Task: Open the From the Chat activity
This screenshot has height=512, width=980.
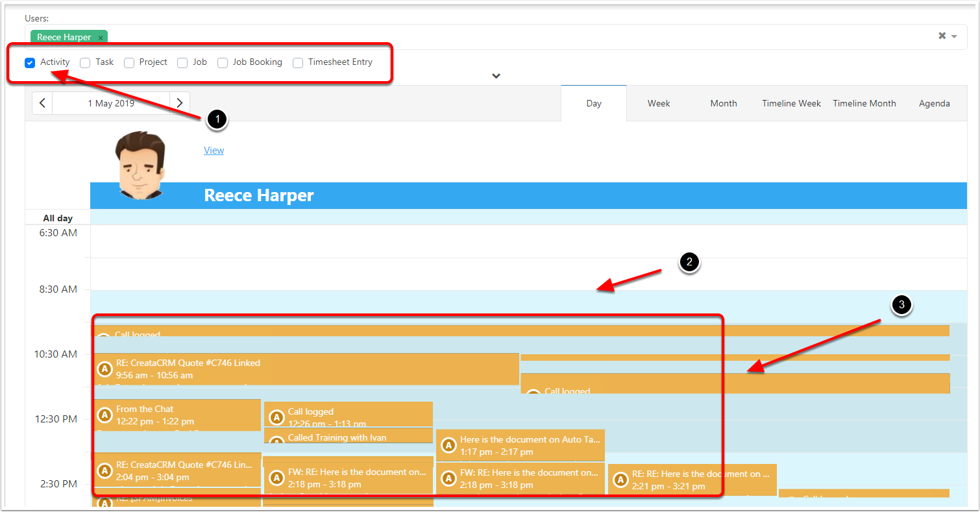Action: [178, 415]
